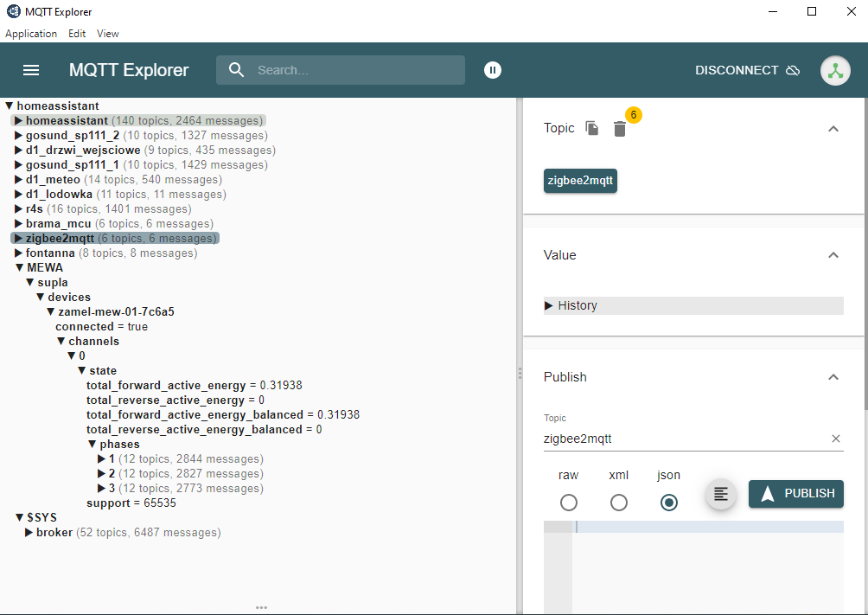This screenshot has width=868, height=615.
Task: Expand the broker topic under $SYS
Action: point(29,533)
